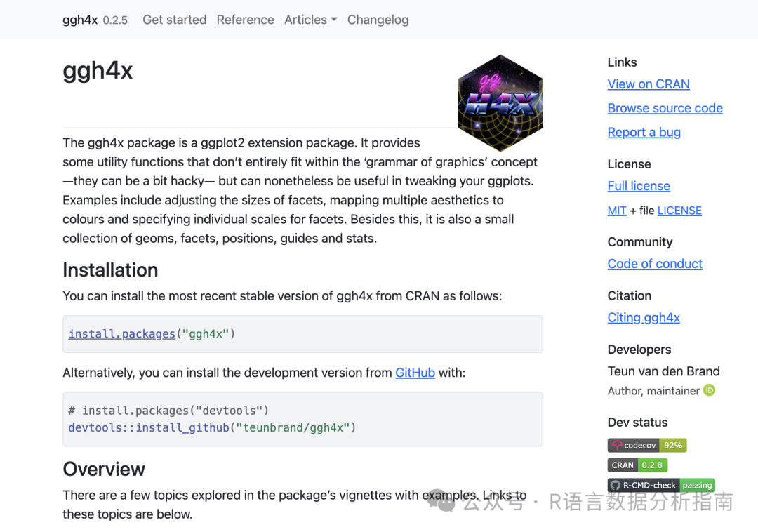Open the Browse source code link

665,108
